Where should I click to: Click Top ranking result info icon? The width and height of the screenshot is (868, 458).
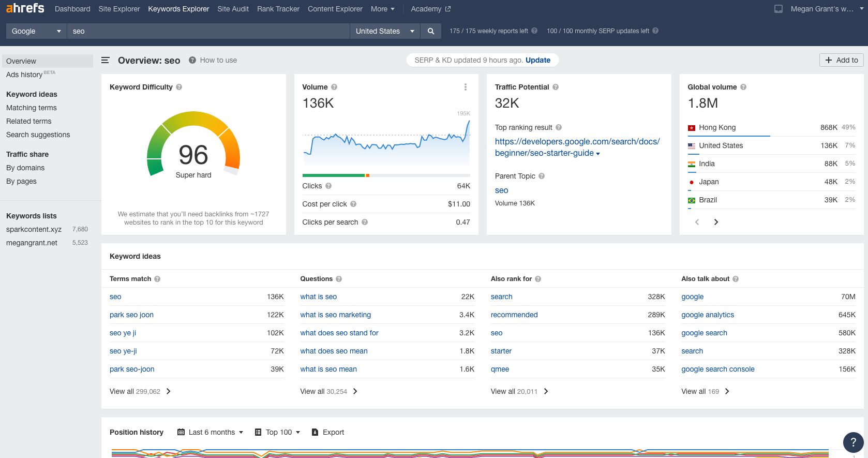click(559, 127)
